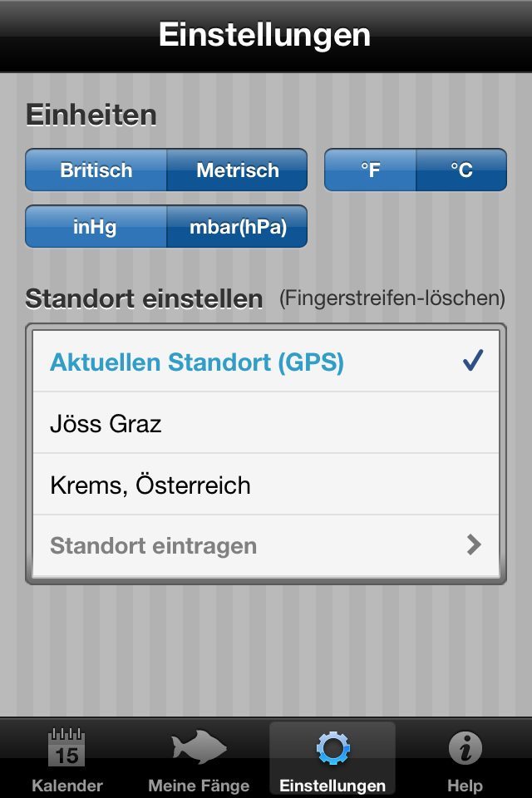Open the Meine Fänge tab label
Viewport: 532px width, 798px height.
[199, 786]
